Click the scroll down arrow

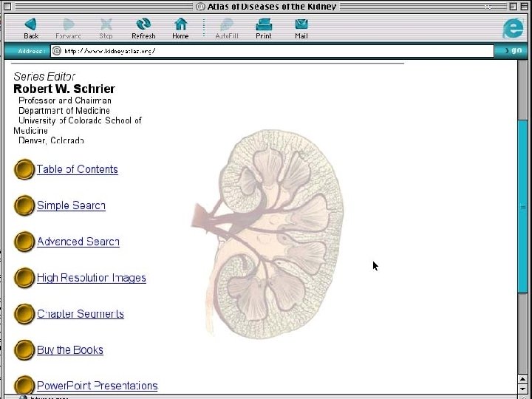coord(523,389)
